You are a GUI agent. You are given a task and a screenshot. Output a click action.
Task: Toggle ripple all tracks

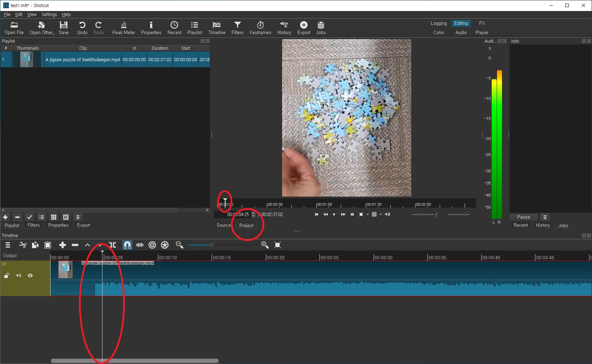[165, 245]
